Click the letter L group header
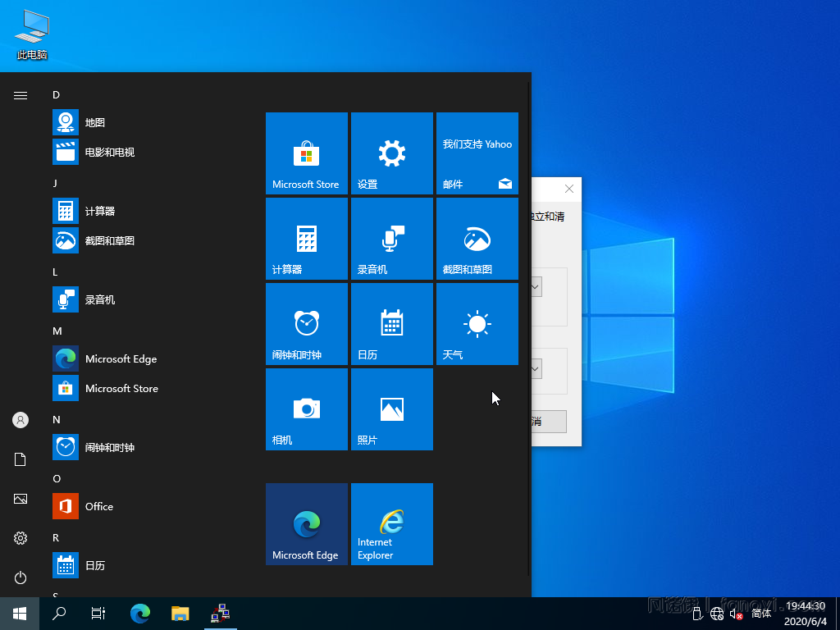This screenshot has height=630, width=840. pyautogui.click(x=55, y=272)
